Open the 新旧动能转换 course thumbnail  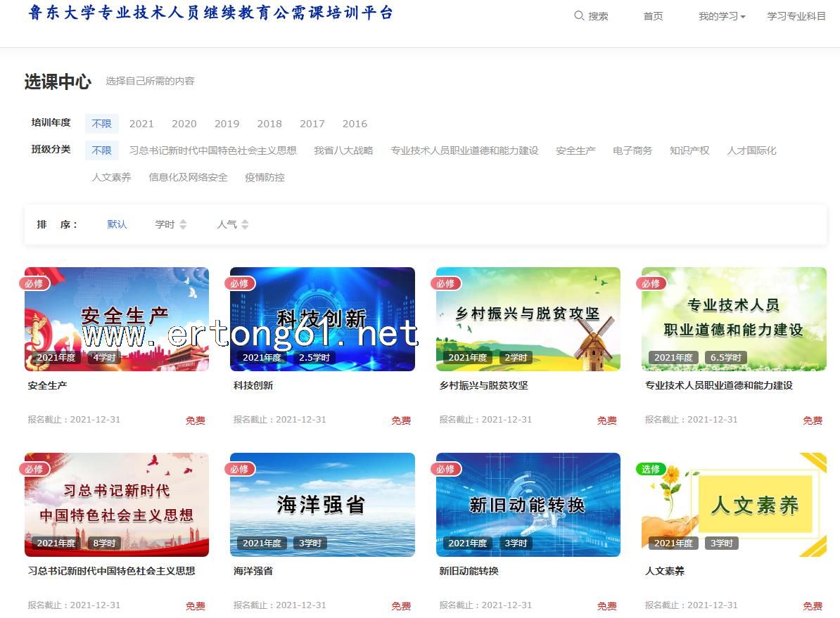[x=528, y=504]
